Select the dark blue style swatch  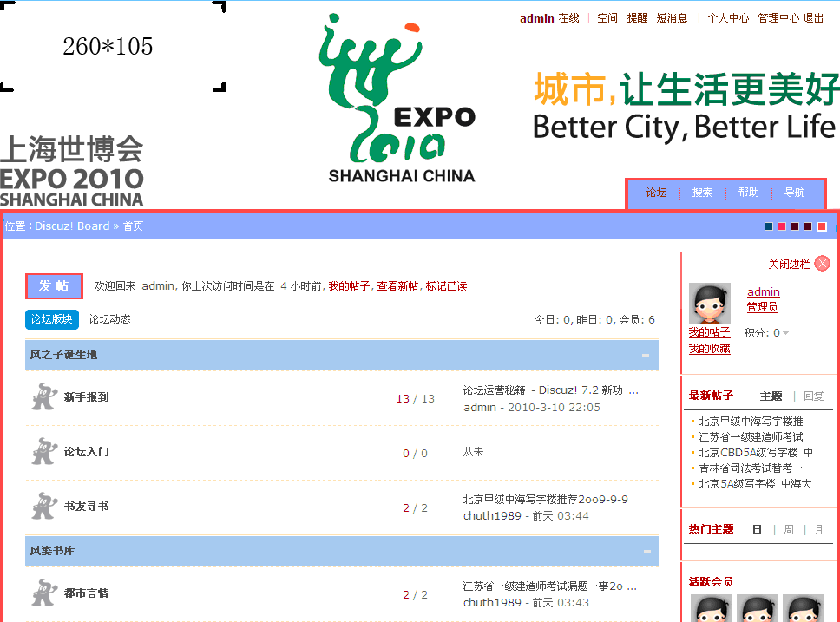pos(769,226)
